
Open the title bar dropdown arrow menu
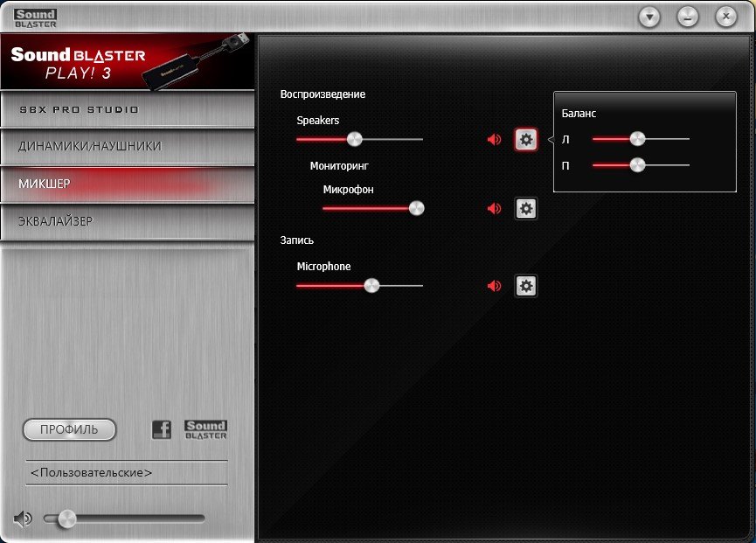(649, 17)
